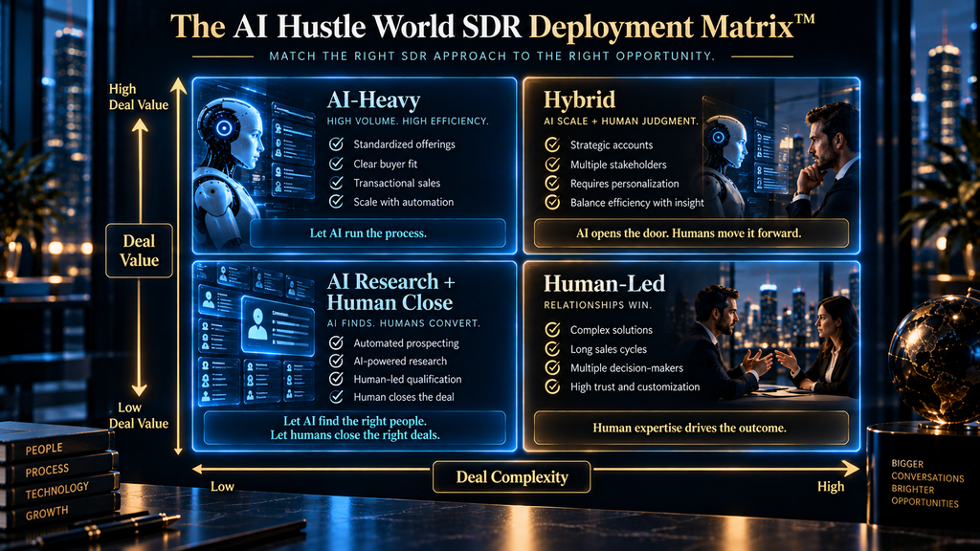Click the 'High Deal Value' axis label
The height and width of the screenshot is (551, 980).
pyautogui.click(x=138, y=97)
